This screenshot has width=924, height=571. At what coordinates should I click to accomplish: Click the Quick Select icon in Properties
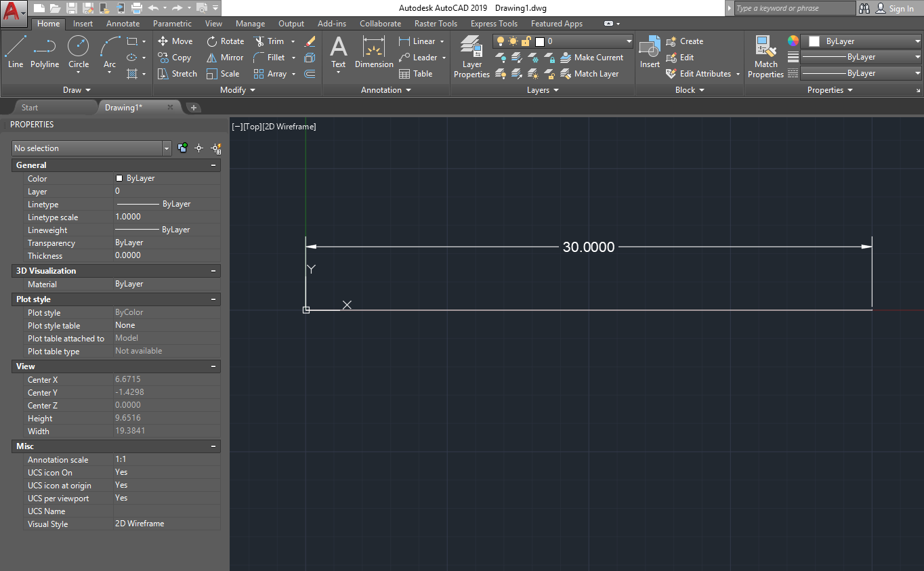tap(216, 148)
